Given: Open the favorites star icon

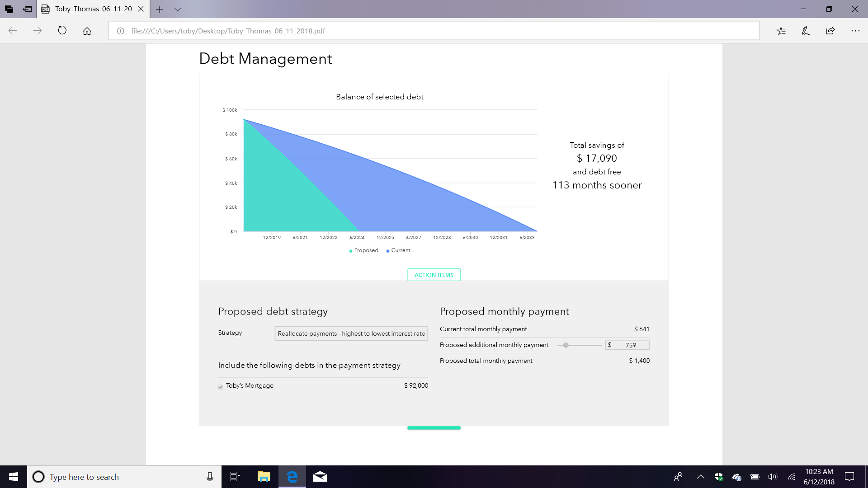Looking at the screenshot, I should tap(781, 31).
